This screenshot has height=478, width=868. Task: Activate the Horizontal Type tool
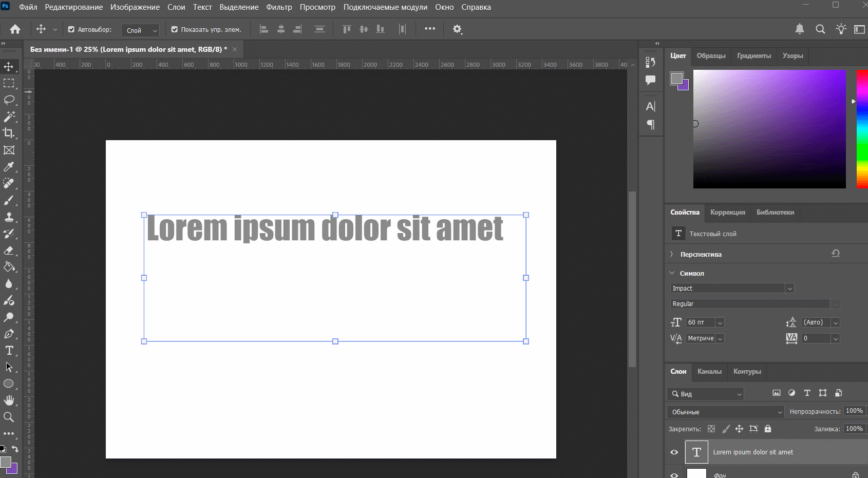(x=9, y=351)
